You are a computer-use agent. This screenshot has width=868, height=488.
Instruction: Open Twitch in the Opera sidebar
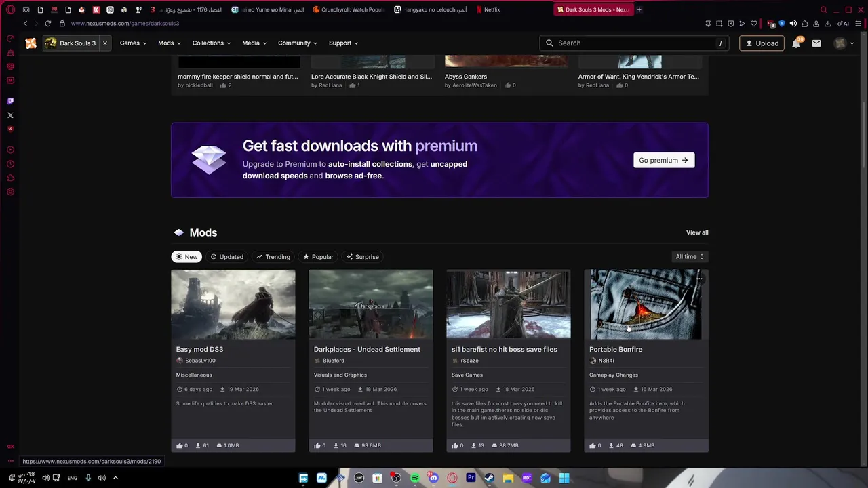10,101
